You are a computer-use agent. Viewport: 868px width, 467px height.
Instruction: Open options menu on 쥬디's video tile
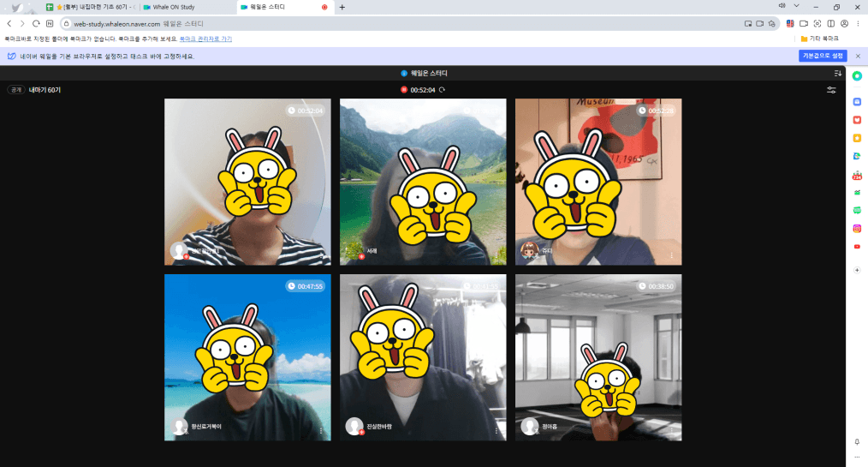click(x=672, y=255)
